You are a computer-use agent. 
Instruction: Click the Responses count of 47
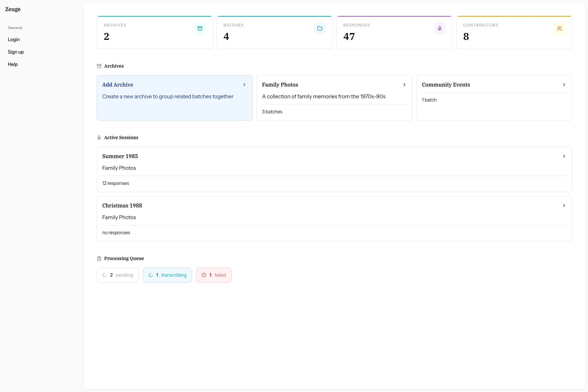point(349,37)
